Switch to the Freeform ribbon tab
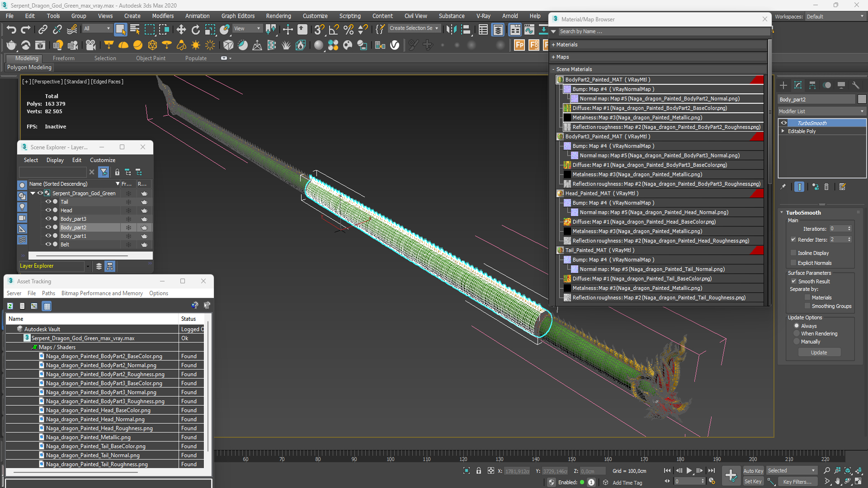868x488 pixels. 63,58
